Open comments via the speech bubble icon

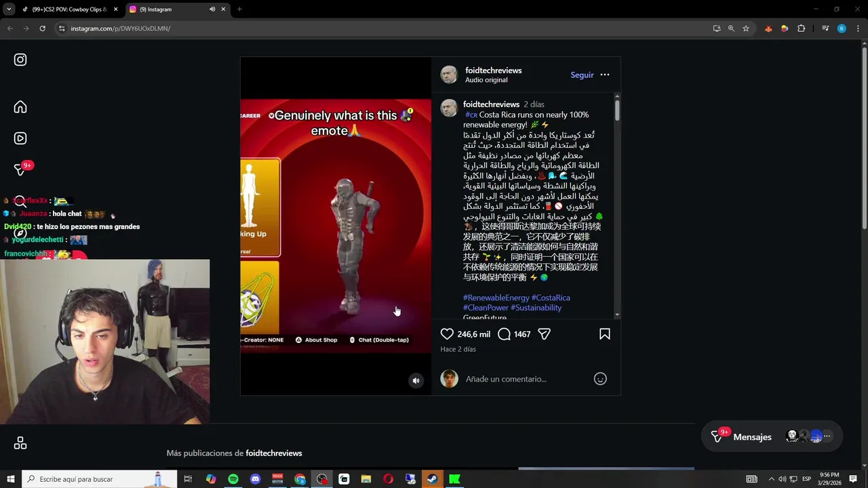pyautogui.click(x=504, y=334)
